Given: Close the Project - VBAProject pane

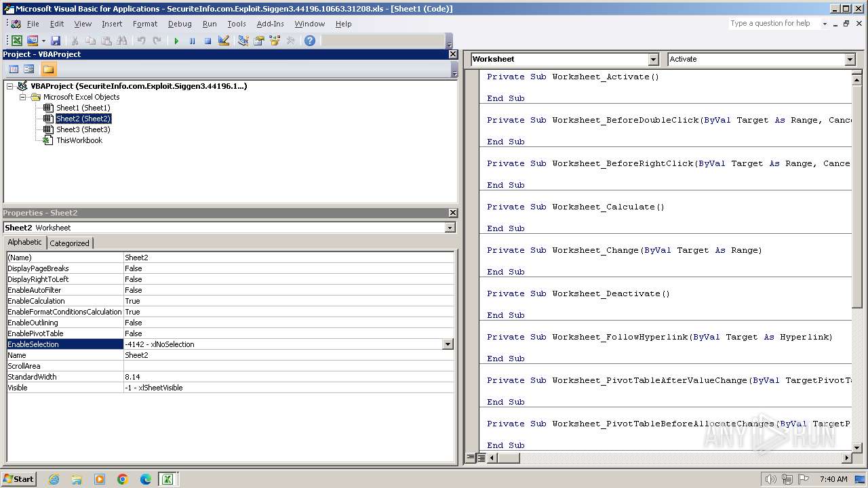Looking at the screenshot, I should [453, 54].
